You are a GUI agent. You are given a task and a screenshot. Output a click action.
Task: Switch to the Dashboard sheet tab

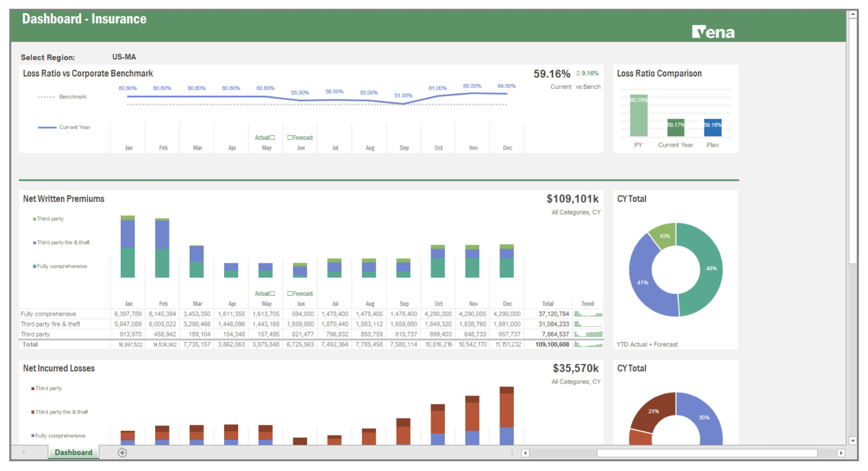pyautogui.click(x=72, y=453)
